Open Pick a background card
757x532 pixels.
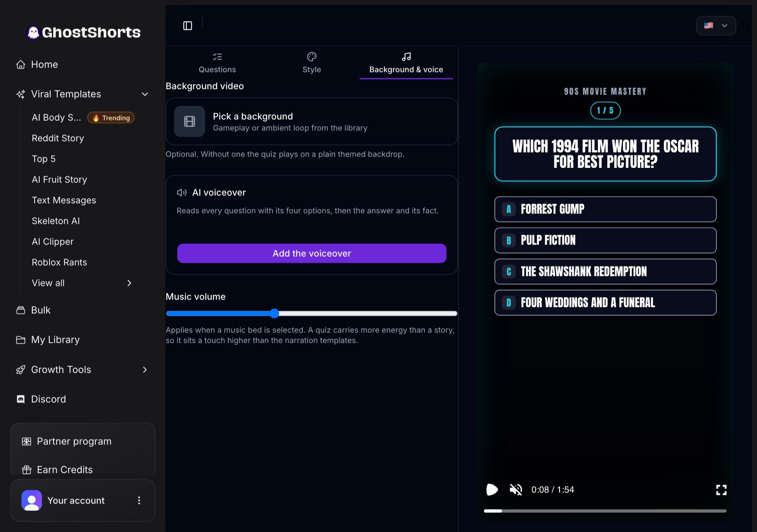(312, 122)
